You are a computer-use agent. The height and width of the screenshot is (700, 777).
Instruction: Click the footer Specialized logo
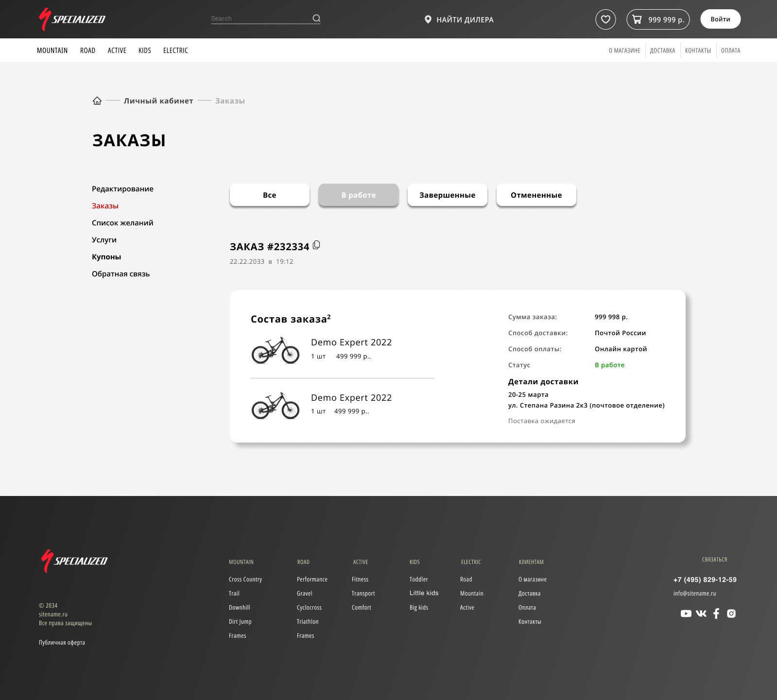(x=74, y=561)
